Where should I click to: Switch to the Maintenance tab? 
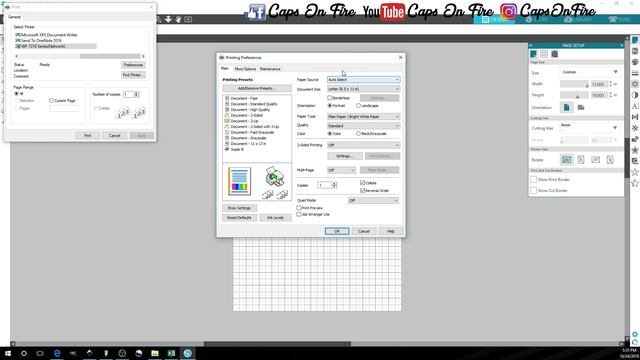coord(270,69)
